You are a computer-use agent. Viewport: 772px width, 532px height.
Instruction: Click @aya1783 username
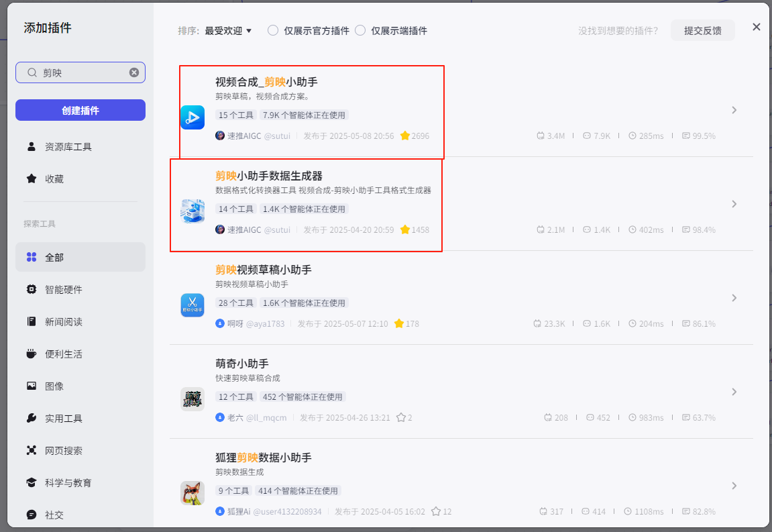click(x=266, y=323)
